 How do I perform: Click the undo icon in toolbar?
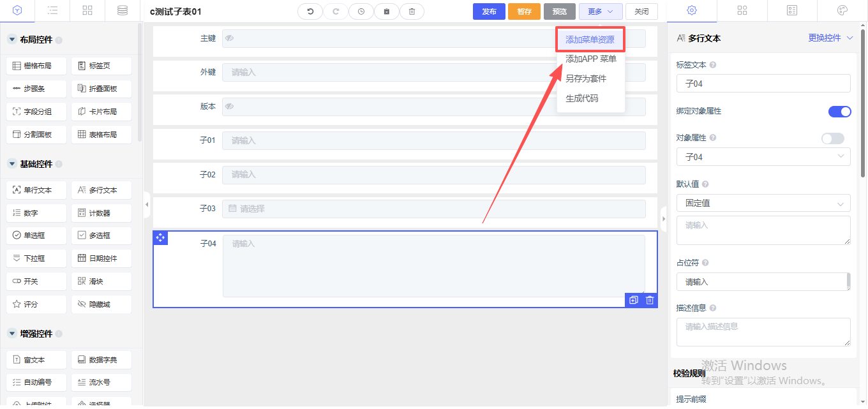click(310, 11)
